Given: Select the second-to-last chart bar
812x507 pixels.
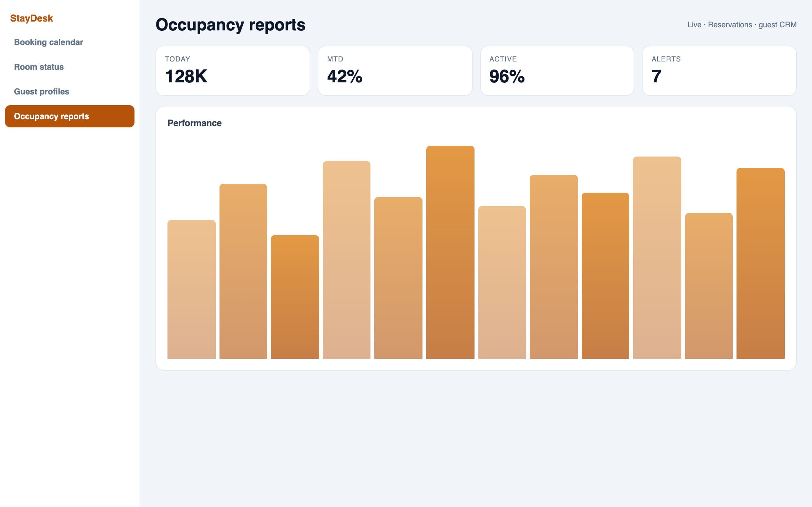Looking at the screenshot, I should [709, 286].
